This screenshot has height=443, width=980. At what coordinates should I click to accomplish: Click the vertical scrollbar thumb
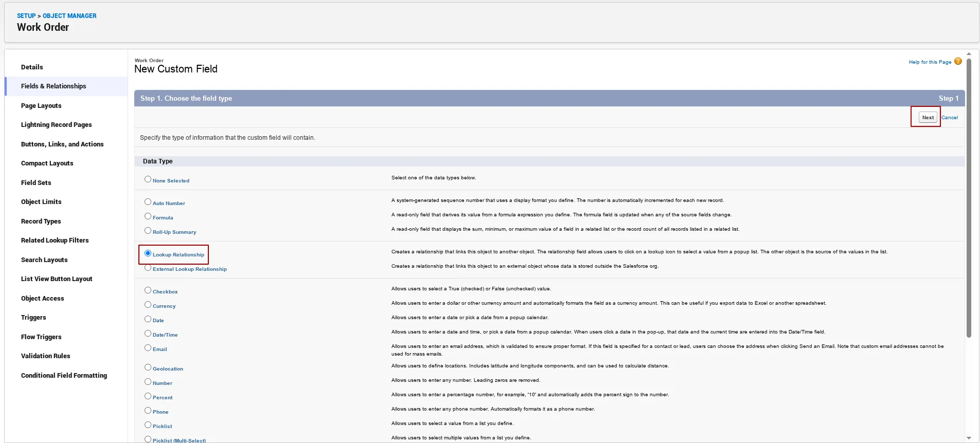pos(969,198)
